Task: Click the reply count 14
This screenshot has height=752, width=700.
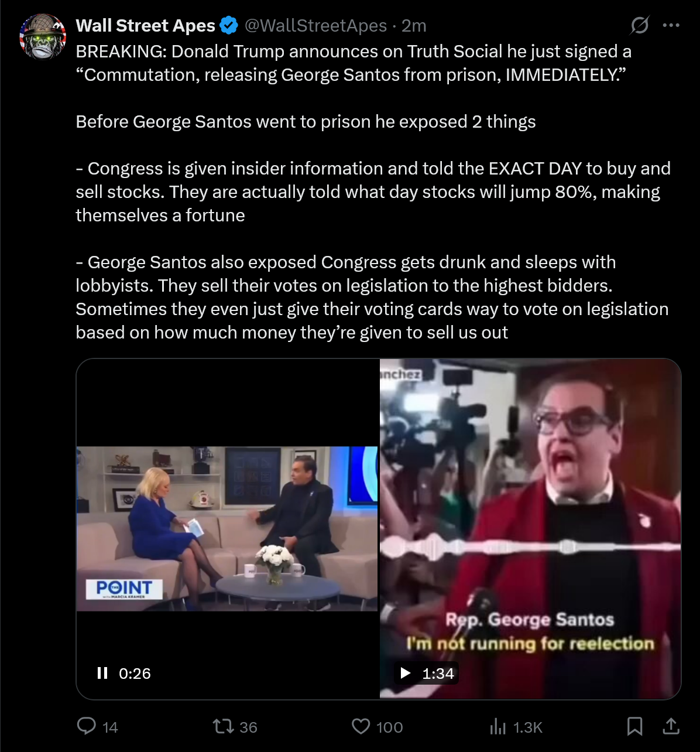Action: click(110, 727)
